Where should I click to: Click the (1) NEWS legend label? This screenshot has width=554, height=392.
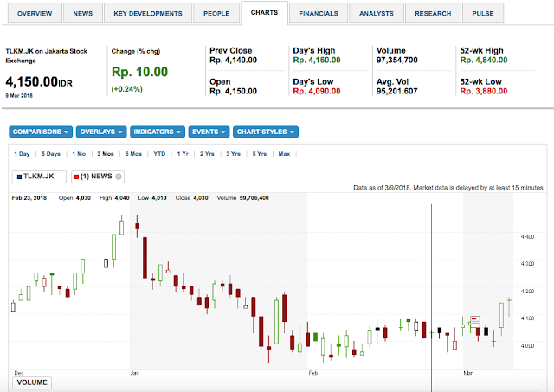pyautogui.click(x=96, y=177)
